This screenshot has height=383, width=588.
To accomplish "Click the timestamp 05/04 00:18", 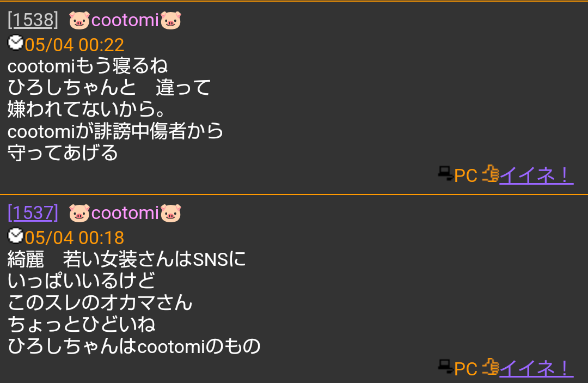I will (75, 238).
